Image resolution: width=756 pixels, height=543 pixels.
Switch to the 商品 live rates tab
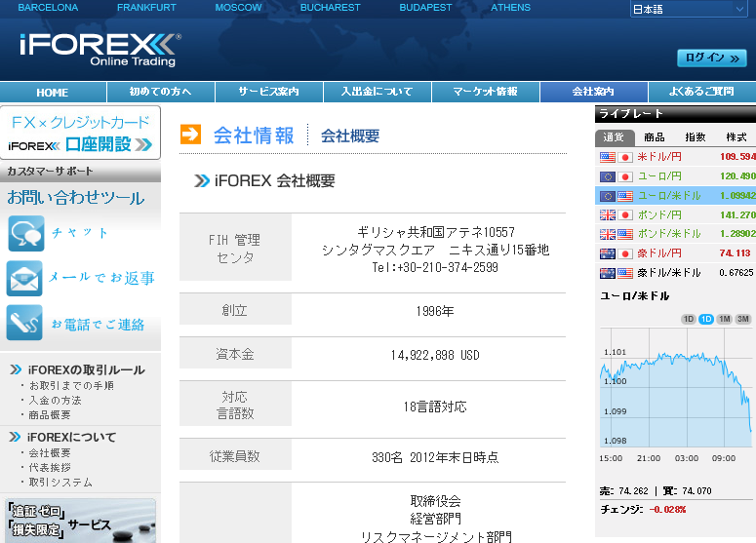point(654,137)
